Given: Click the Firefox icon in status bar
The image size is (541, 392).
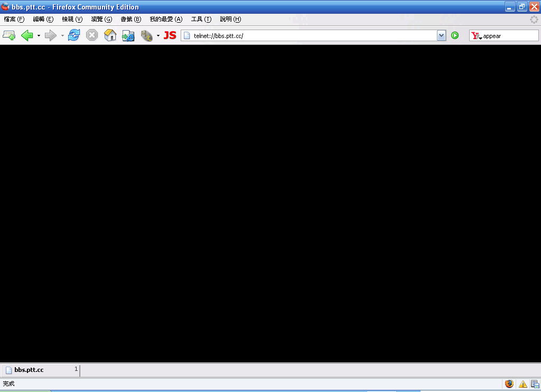Looking at the screenshot, I should [x=509, y=384].
